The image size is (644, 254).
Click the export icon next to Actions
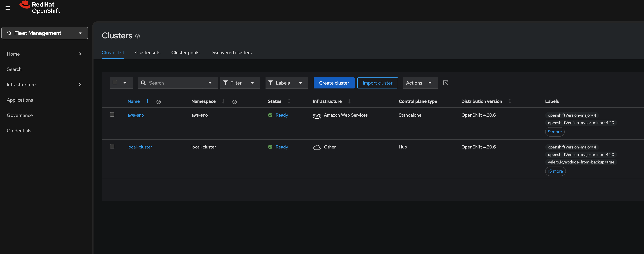446,83
